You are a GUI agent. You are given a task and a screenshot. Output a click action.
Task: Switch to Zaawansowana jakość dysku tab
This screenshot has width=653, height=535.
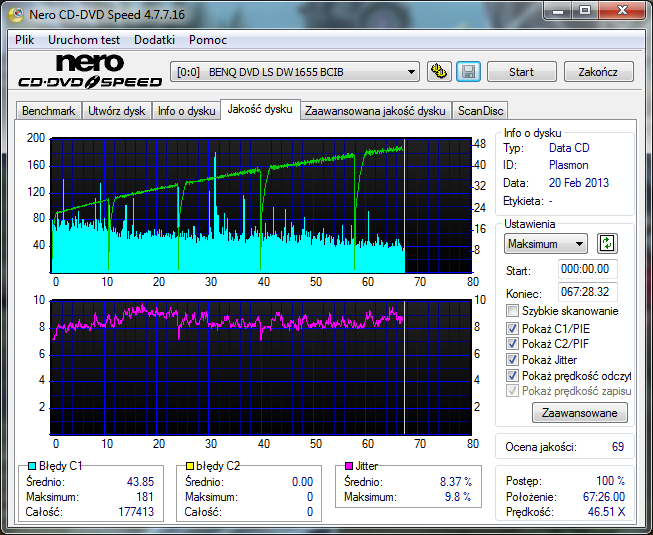point(375,111)
